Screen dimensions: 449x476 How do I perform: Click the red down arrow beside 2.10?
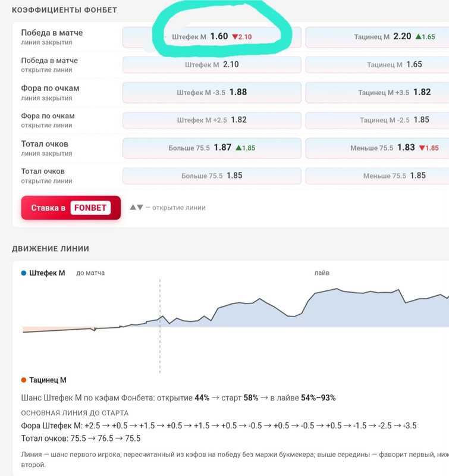pyautogui.click(x=235, y=37)
